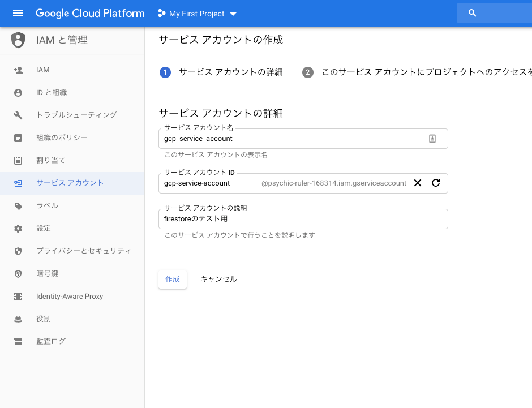Click the ラベル tag icon
This screenshot has height=408, width=532.
pyautogui.click(x=18, y=206)
